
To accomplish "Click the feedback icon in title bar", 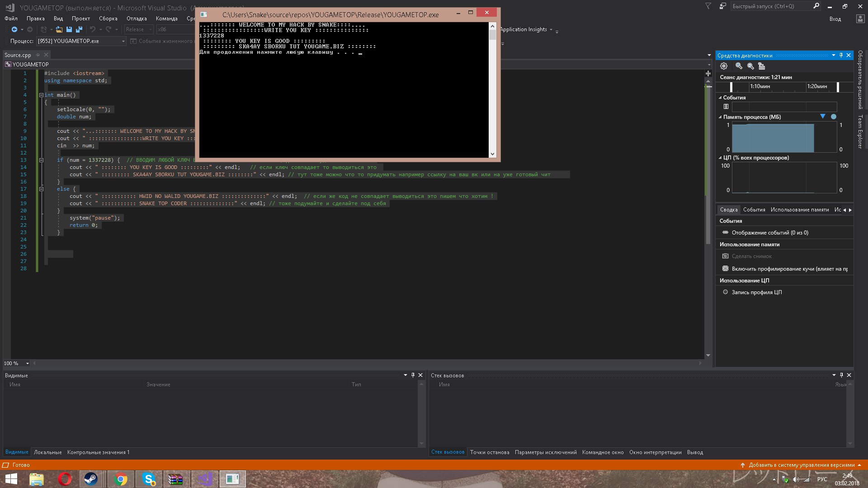I will 723,6.
